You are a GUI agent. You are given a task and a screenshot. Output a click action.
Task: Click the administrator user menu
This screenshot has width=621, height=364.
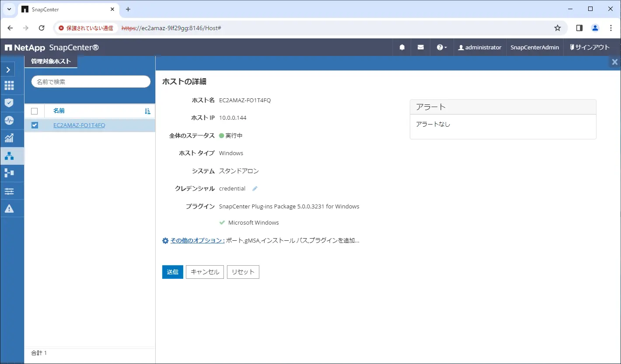pyautogui.click(x=479, y=47)
